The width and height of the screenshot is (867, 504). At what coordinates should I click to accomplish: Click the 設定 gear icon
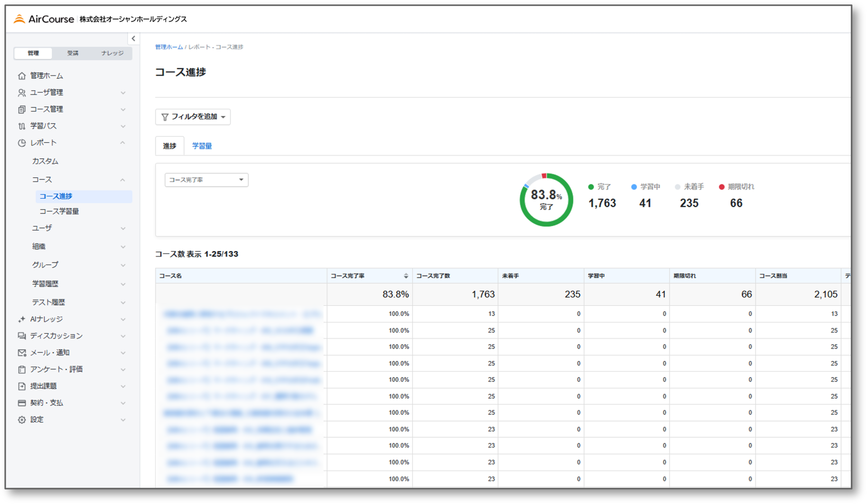tap(21, 420)
